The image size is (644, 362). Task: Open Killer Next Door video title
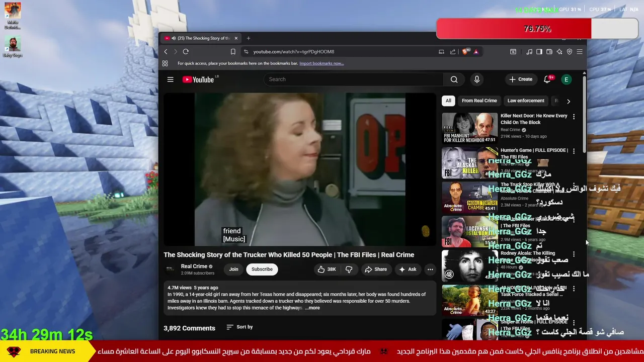(534, 119)
